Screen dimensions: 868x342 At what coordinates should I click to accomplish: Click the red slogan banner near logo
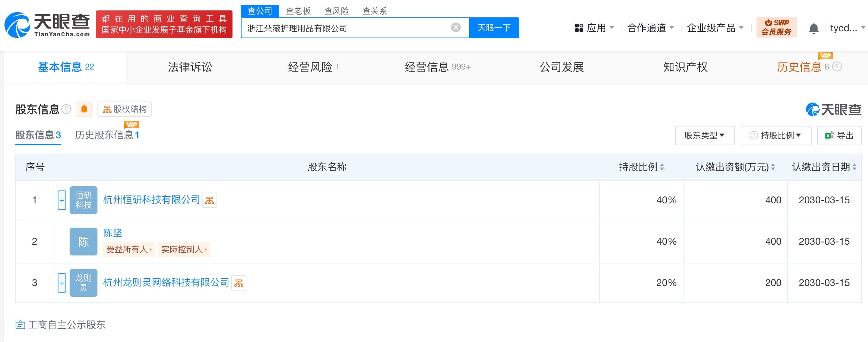coord(164,24)
